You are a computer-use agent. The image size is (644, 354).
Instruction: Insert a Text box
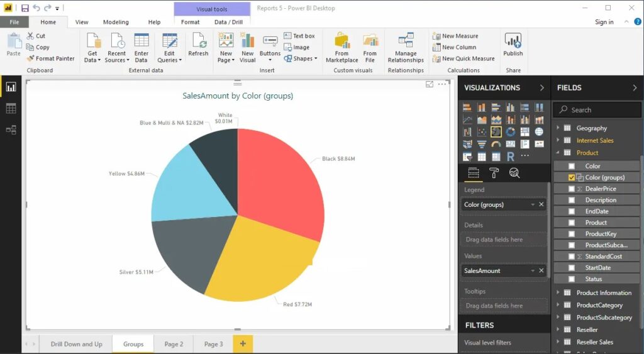tap(299, 36)
